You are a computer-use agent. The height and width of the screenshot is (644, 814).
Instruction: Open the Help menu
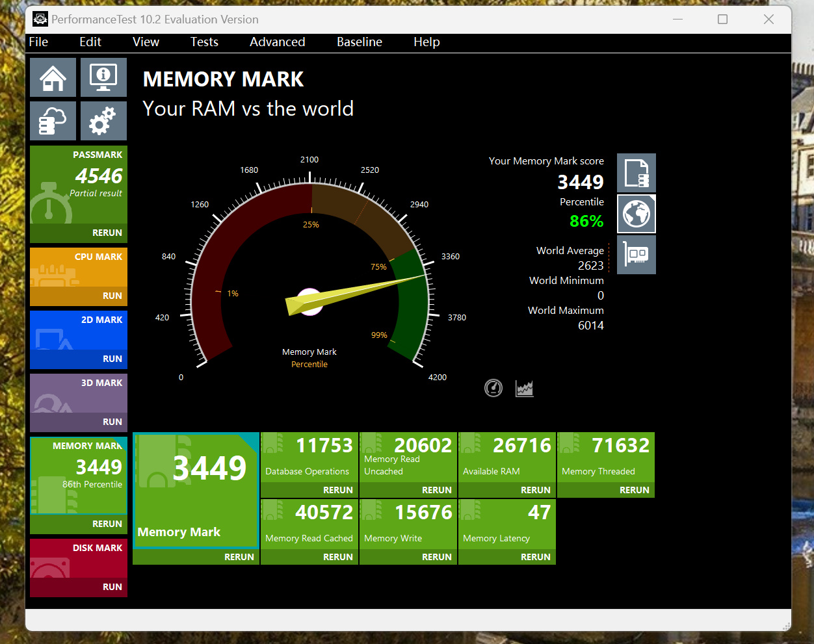(x=427, y=42)
